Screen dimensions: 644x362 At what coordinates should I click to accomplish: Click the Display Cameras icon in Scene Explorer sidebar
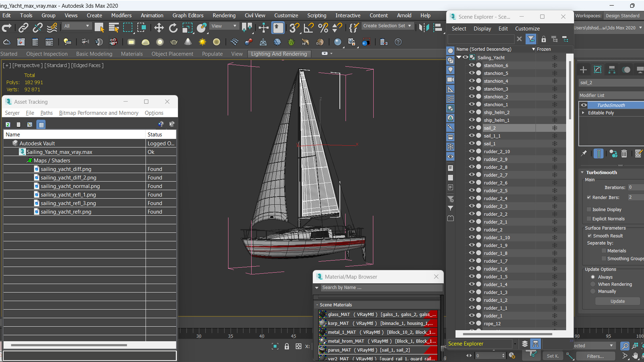(x=450, y=79)
